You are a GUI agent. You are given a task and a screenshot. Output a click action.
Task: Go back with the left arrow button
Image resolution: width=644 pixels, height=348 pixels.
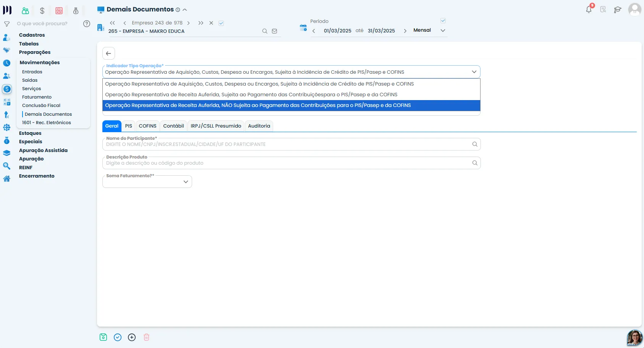[108, 53]
